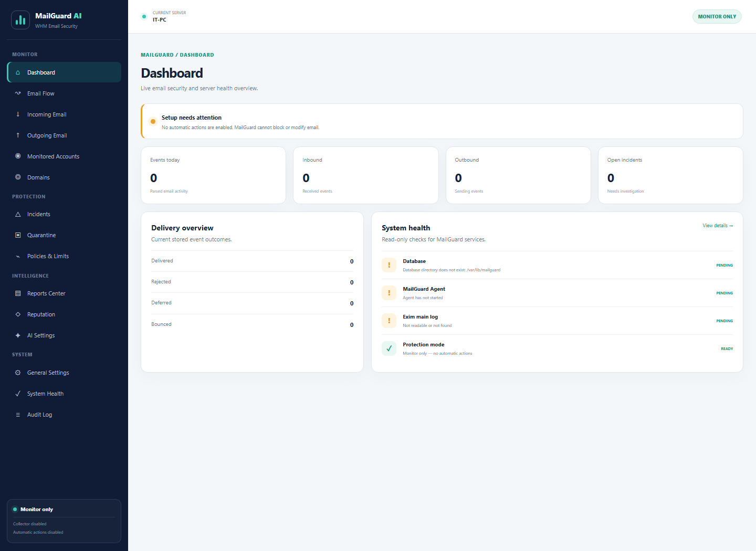This screenshot has width=756, height=551.
Task: Open Policies & Limits
Action: click(x=64, y=256)
